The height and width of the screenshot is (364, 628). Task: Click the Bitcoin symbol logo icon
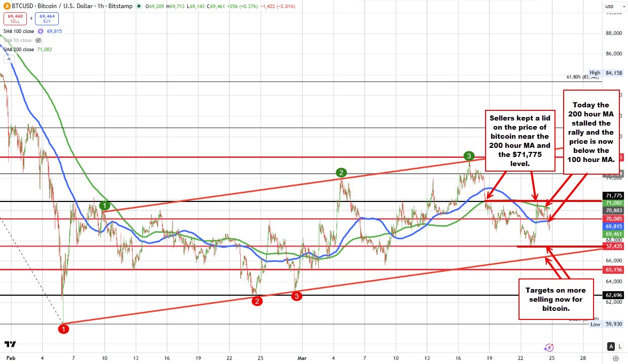click(x=8, y=7)
